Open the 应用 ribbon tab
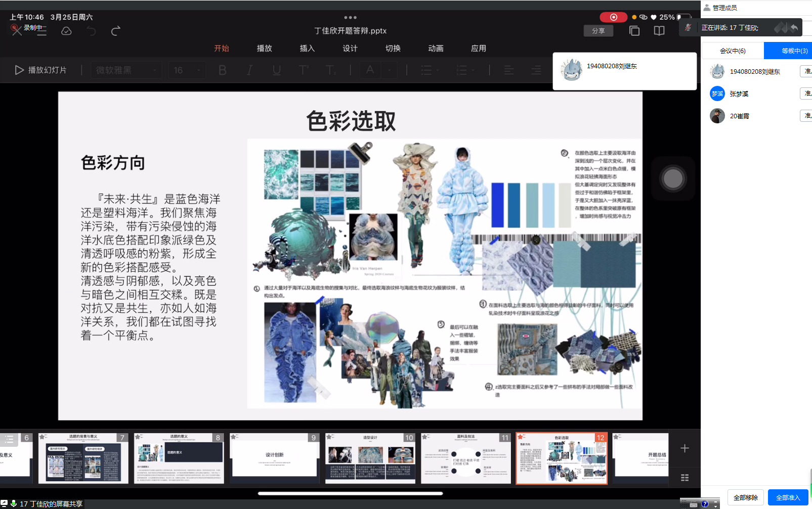Image resolution: width=812 pixels, height=509 pixels. [479, 49]
